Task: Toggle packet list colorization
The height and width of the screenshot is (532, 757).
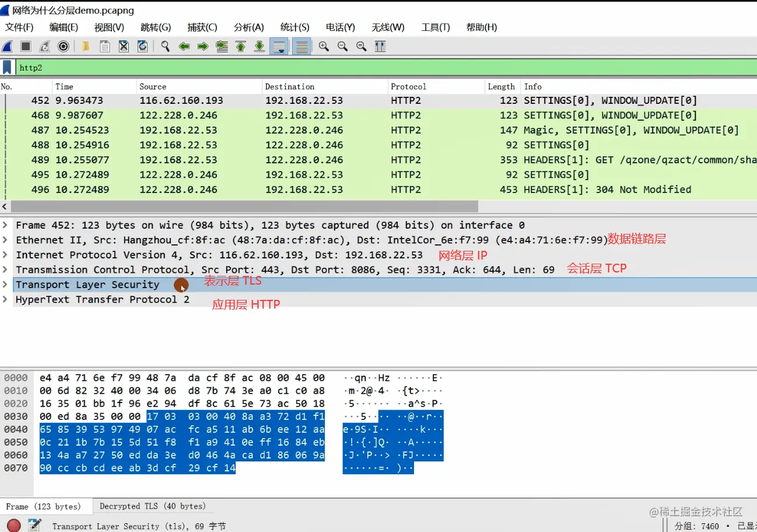Action: 302,47
